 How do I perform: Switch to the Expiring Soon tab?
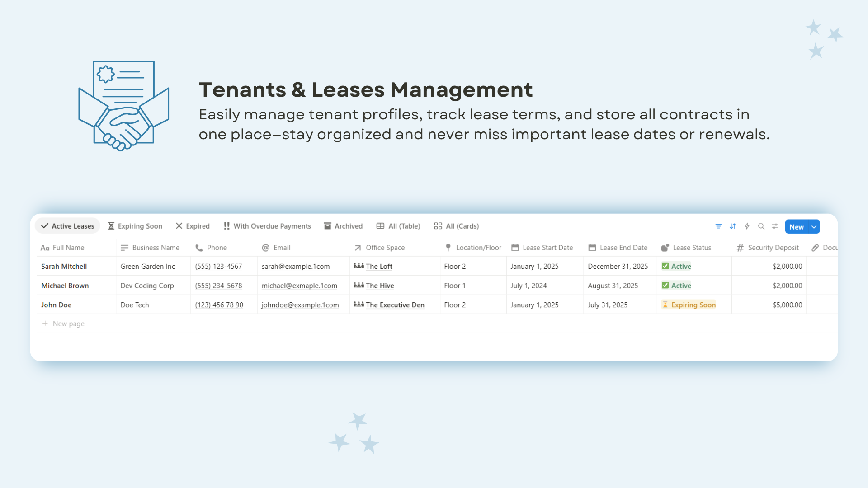[x=135, y=226]
